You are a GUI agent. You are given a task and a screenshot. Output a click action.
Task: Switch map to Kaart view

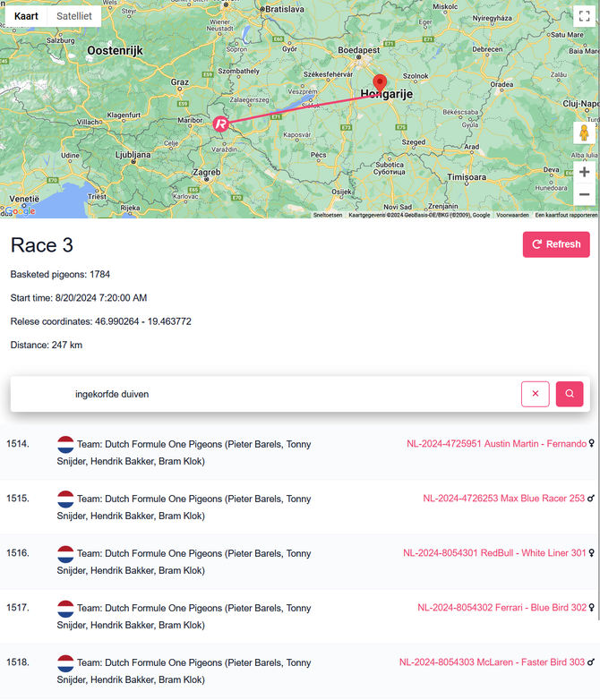(x=26, y=16)
